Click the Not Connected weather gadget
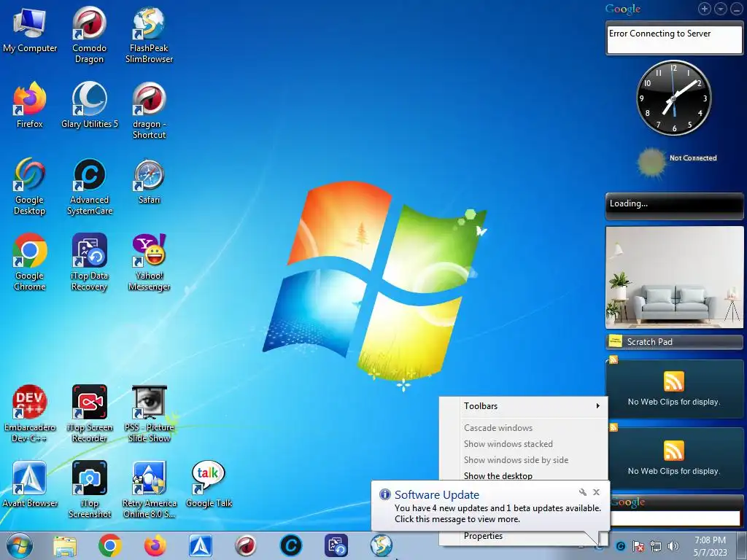Screen dimensions: 747x560 click(x=676, y=162)
